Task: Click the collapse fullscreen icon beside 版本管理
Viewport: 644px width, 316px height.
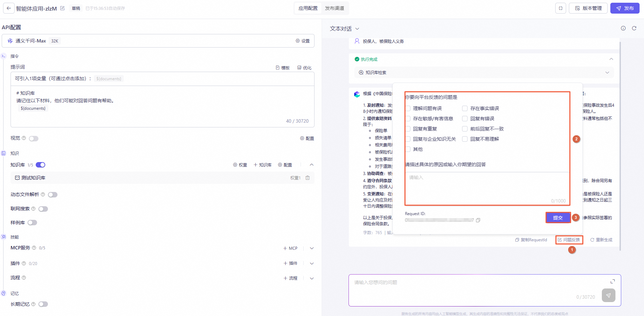Action: [x=561, y=8]
